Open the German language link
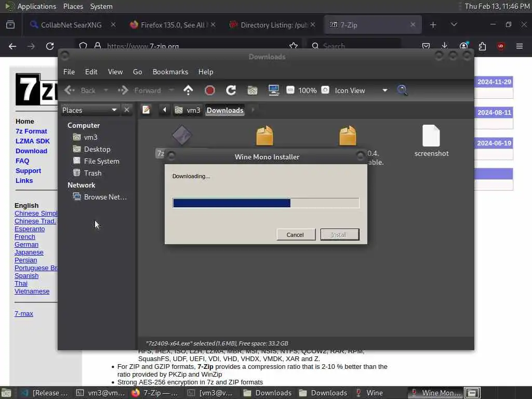This screenshot has width=532, height=399. click(26, 245)
